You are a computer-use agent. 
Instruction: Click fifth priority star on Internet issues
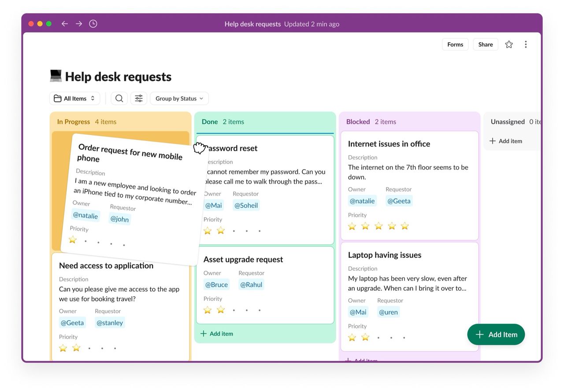[x=405, y=226]
